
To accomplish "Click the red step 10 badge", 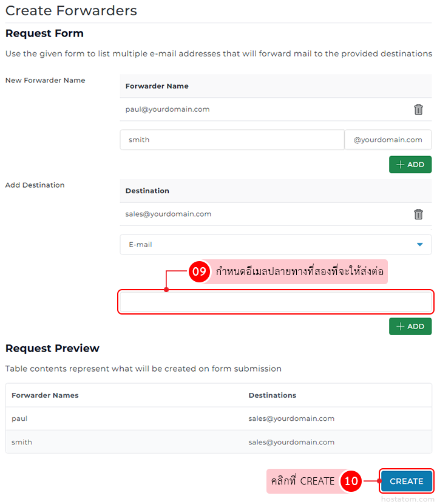I will (x=351, y=482).
